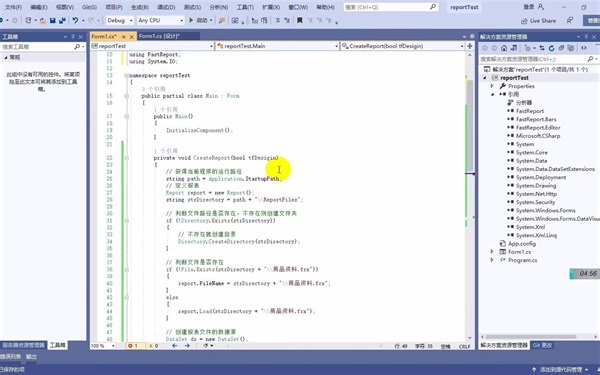Click the comment selected lines toolbar icon
The image size is (600, 375).
pos(277,20)
